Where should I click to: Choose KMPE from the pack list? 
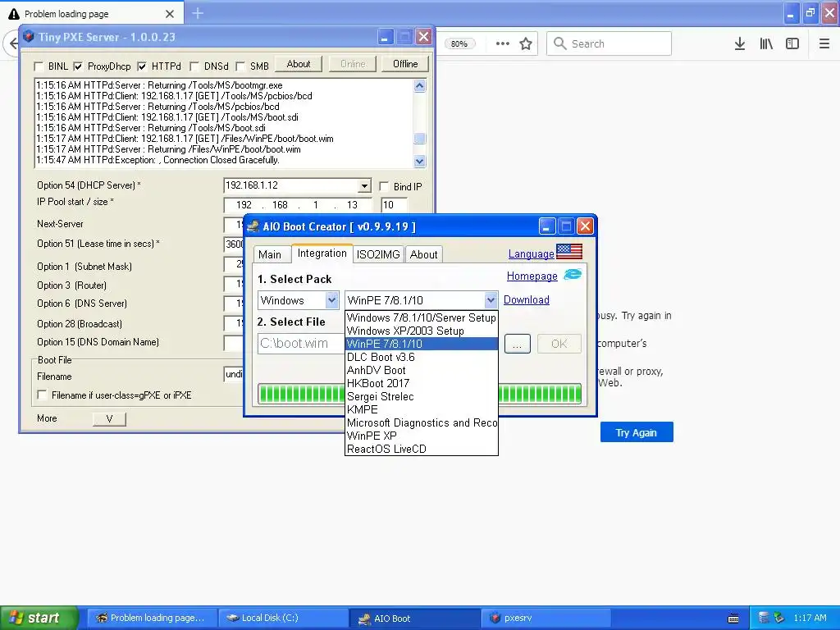tap(421, 410)
